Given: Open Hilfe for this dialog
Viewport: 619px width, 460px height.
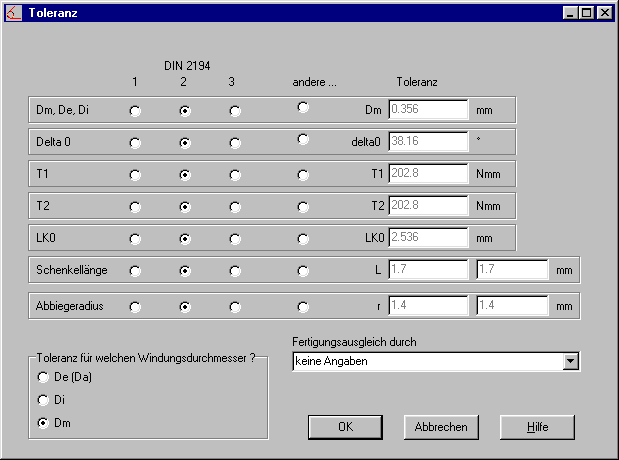Looking at the screenshot, I should click(538, 427).
